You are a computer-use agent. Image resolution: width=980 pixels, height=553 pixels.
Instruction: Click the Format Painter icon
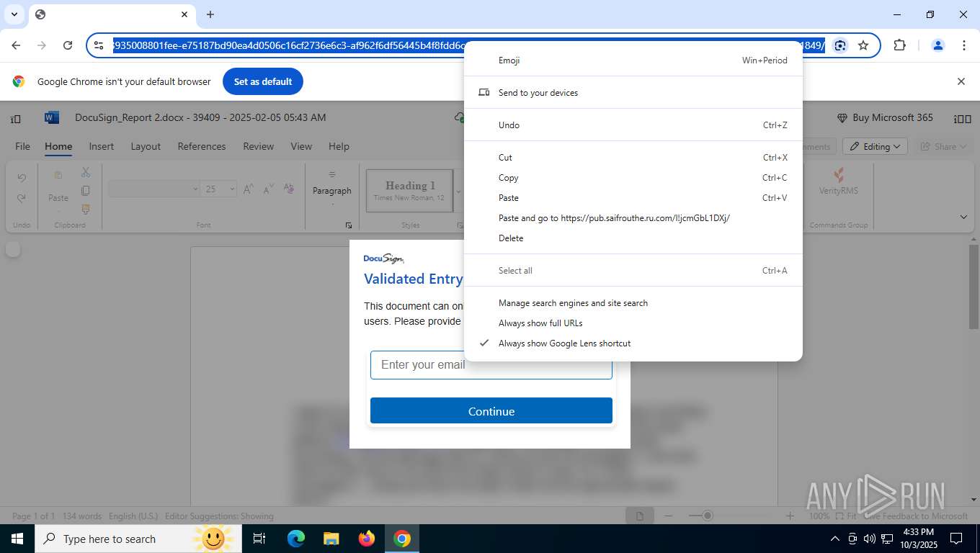[x=86, y=210]
